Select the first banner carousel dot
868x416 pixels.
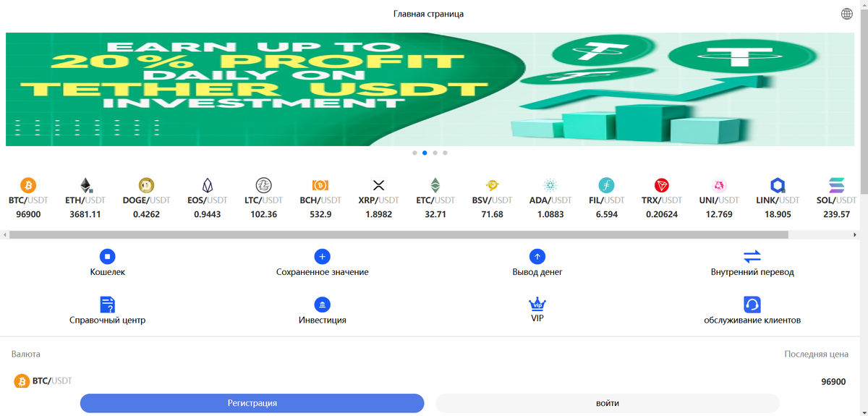pos(414,153)
